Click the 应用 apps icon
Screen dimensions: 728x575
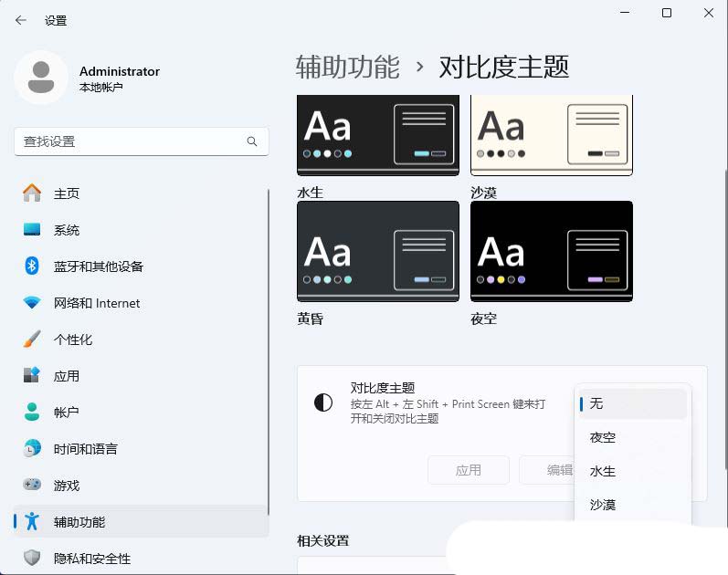pos(32,376)
